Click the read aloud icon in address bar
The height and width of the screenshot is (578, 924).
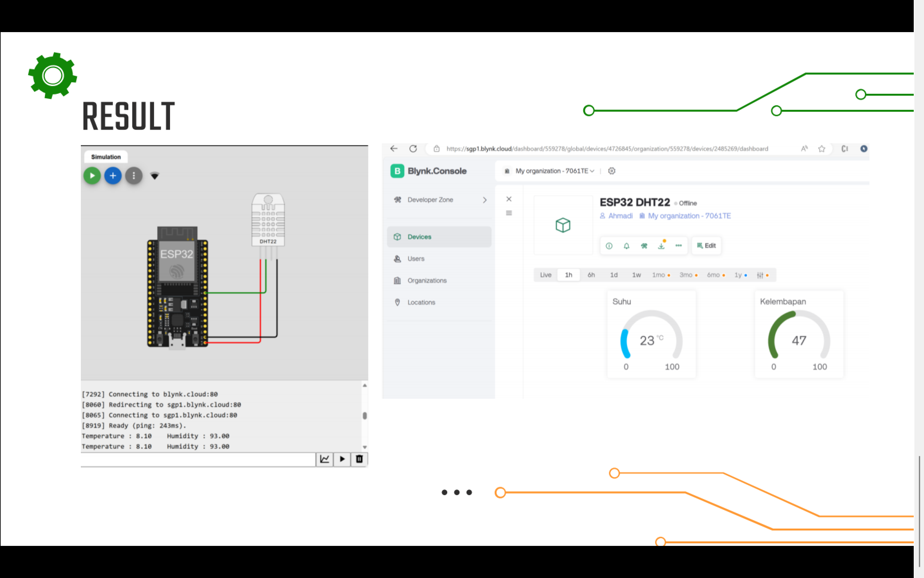coord(804,149)
